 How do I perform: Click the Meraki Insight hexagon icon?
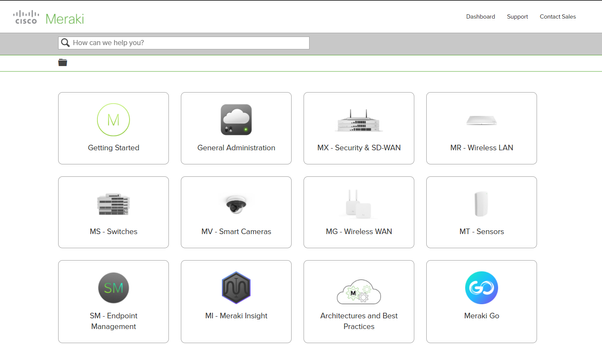click(x=236, y=288)
